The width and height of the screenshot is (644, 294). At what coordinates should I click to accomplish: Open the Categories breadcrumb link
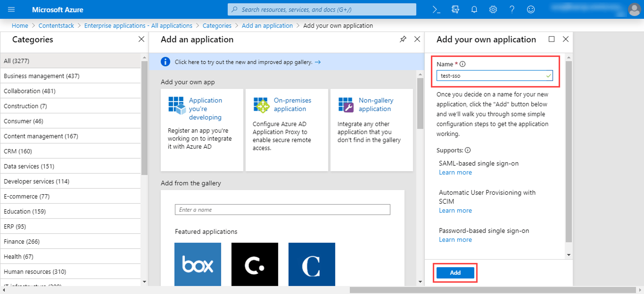[x=217, y=25]
